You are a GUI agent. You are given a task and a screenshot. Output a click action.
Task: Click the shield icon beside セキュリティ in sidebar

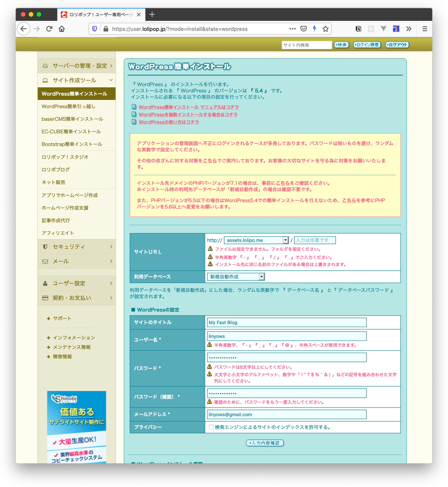[45, 246]
